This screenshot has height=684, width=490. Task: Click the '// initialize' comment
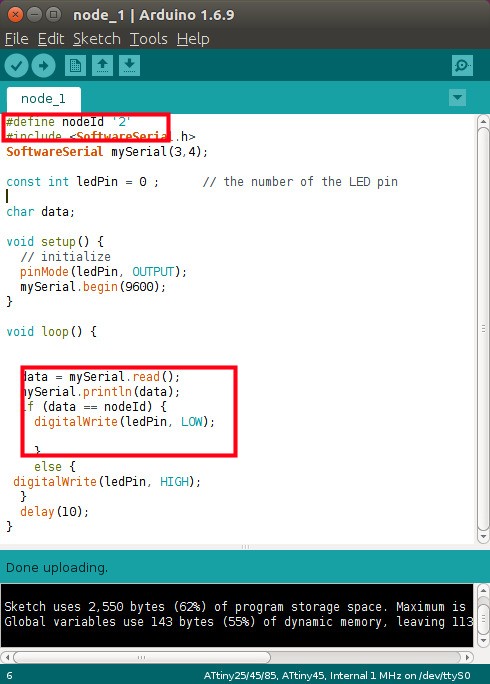tap(65, 256)
